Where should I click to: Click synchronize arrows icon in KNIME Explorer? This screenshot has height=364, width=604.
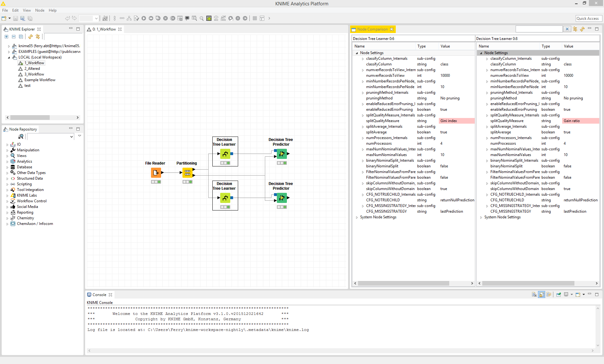(x=38, y=37)
